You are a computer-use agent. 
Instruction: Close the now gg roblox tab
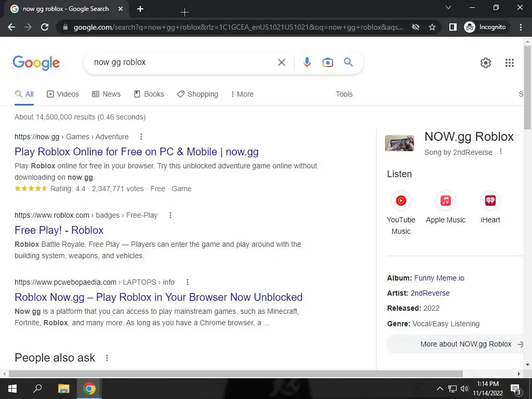121,9
